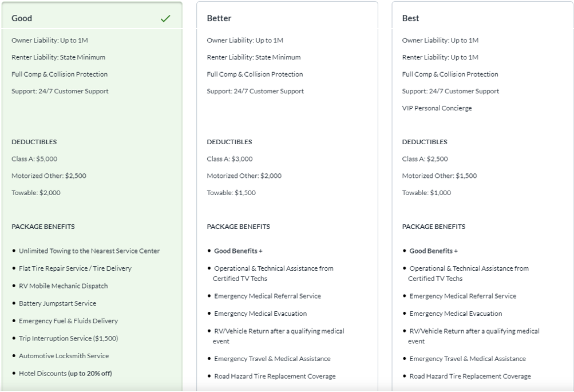Click Best plan's Road Hazard Tire Replacement Coverage

tap(470, 377)
